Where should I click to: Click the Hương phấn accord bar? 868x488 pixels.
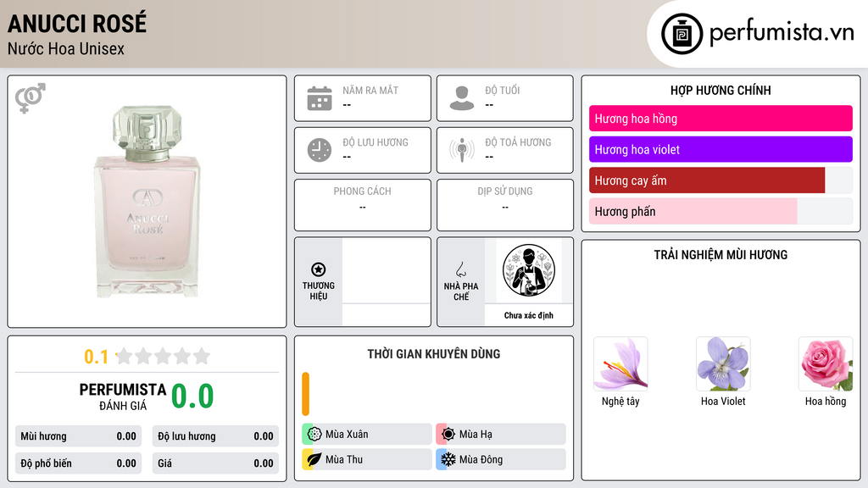click(x=721, y=211)
